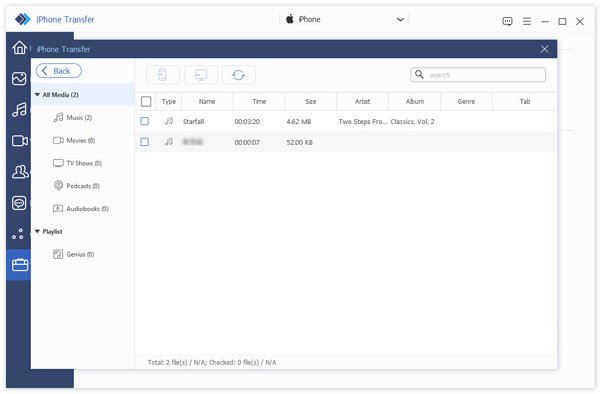Select Movies (0) in media tree
The width and height of the screenshot is (600, 394).
click(74, 140)
